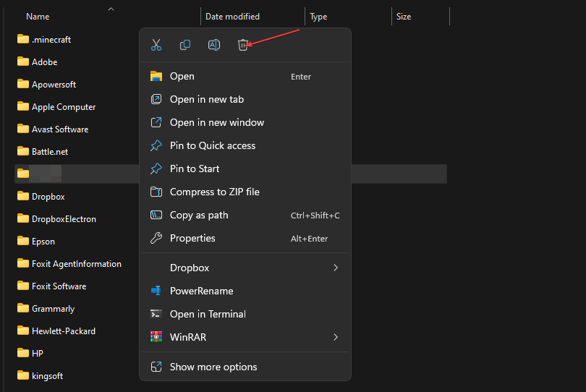This screenshot has height=392, width=586.
Task: Launch PowerRename from context menu
Action: pos(245,291)
